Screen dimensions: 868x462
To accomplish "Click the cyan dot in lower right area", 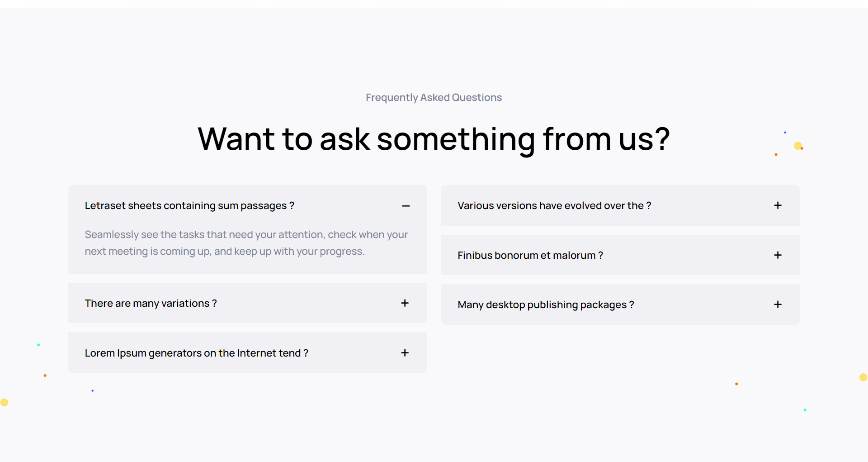I will click(805, 410).
